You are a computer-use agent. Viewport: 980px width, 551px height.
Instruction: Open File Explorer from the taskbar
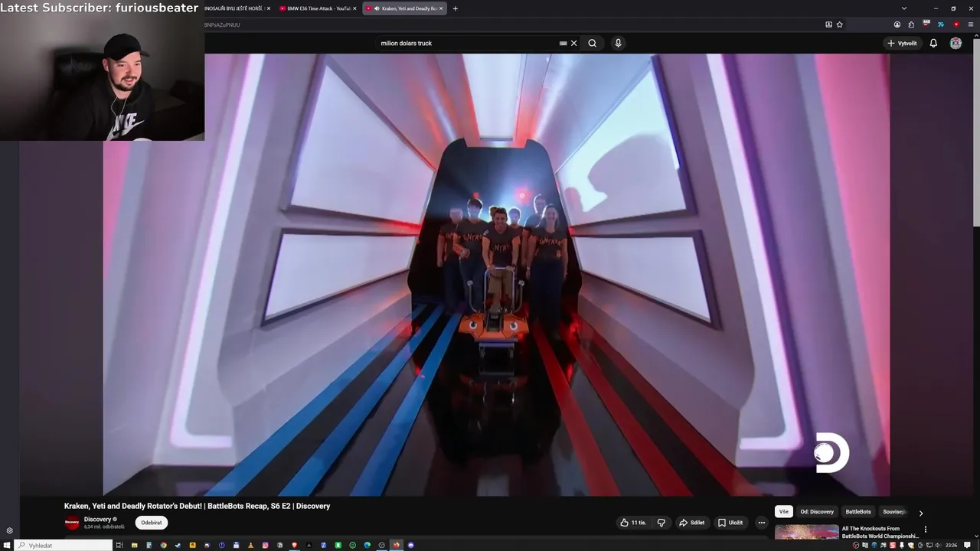click(134, 545)
